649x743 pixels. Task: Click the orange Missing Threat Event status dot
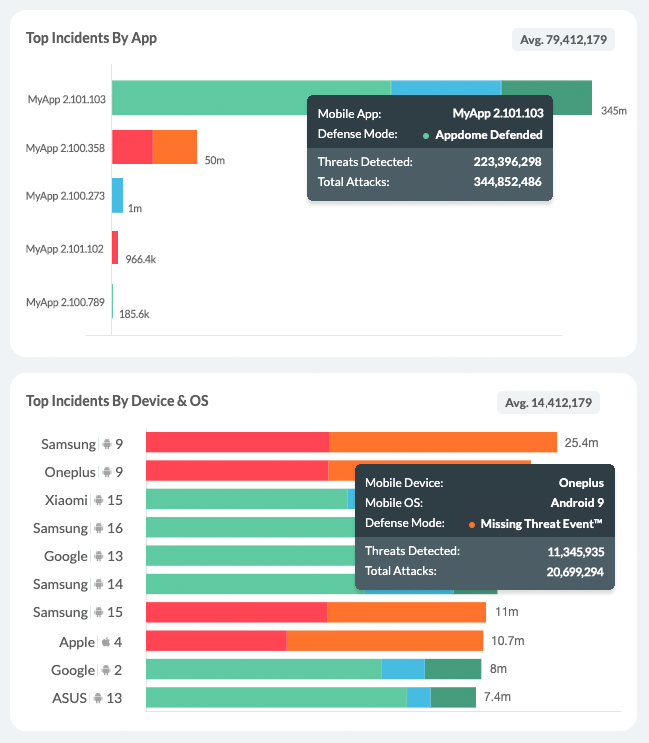[x=471, y=524]
